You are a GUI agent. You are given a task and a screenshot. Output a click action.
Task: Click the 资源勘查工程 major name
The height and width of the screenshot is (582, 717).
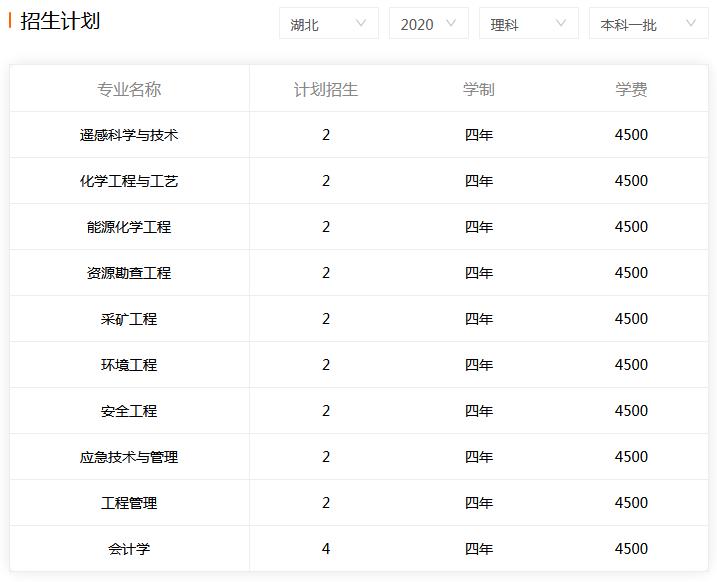point(129,273)
